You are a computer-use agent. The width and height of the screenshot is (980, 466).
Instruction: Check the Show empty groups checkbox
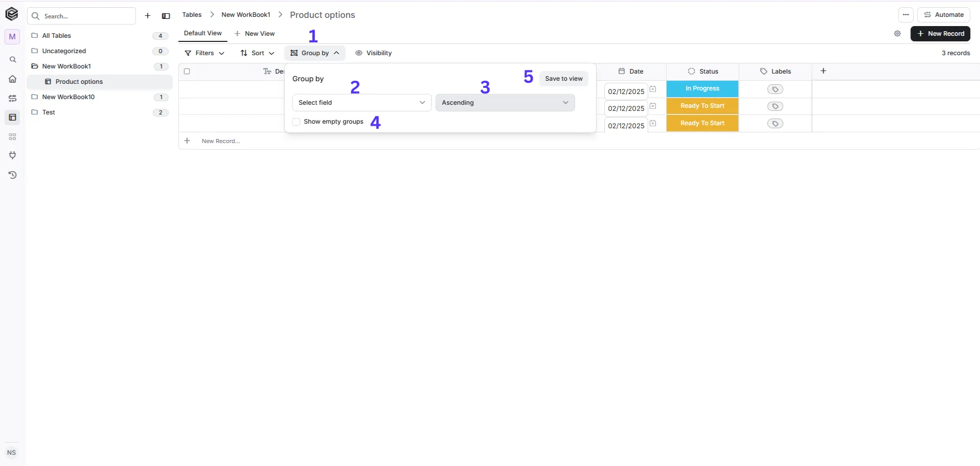[296, 122]
